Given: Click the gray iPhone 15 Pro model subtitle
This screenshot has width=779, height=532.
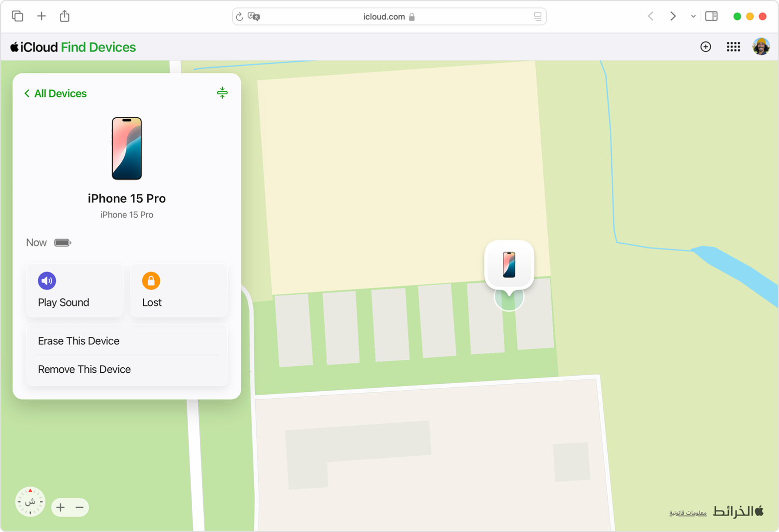Looking at the screenshot, I should pos(127,215).
